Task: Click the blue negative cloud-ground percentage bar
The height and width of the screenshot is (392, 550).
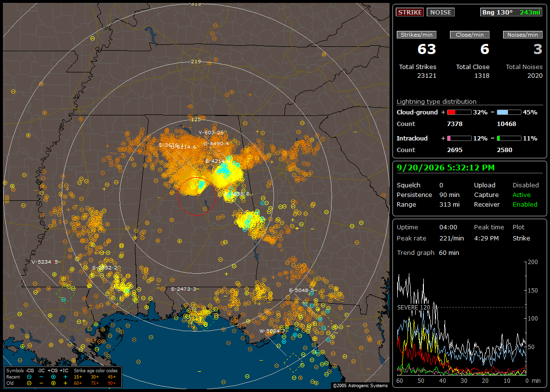Action: (x=509, y=112)
